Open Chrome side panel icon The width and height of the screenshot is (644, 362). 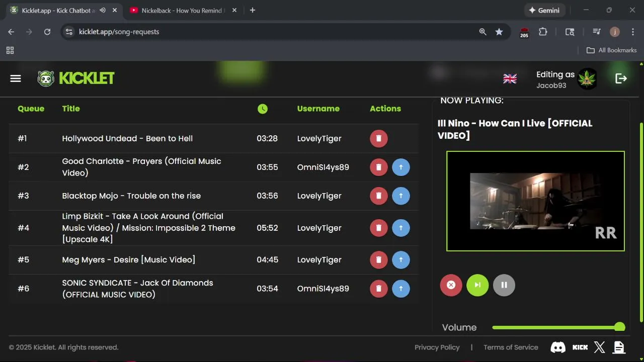click(570, 32)
